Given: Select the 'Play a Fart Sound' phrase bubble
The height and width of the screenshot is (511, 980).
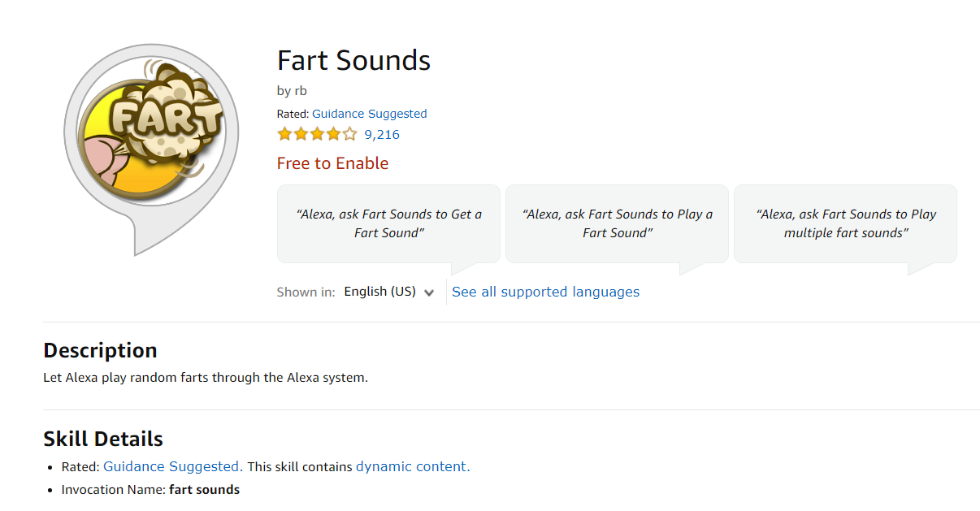Looking at the screenshot, I should pos(617,223).
